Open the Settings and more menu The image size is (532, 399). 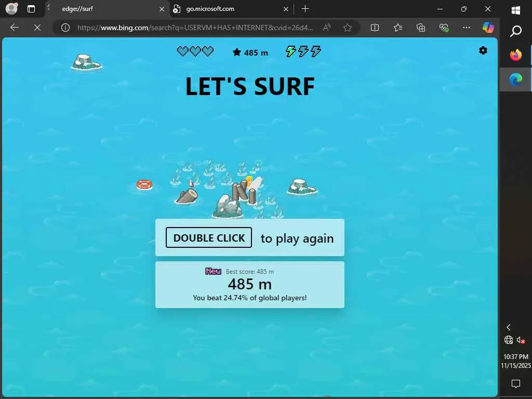[467, 28]
